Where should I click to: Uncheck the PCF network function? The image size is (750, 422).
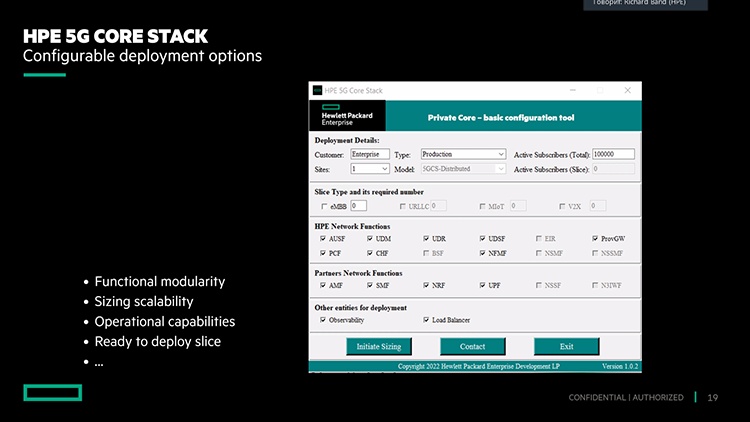click(323, 253)
